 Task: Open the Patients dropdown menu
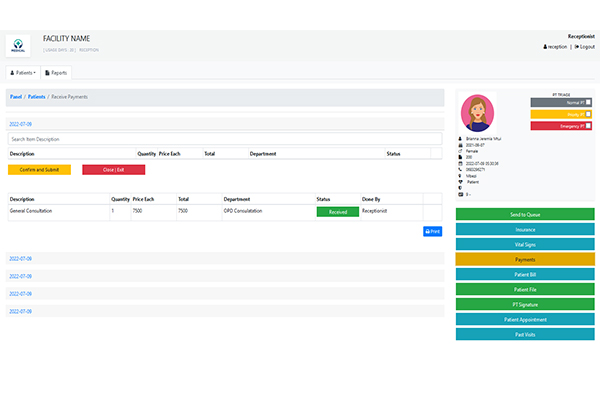23,73
